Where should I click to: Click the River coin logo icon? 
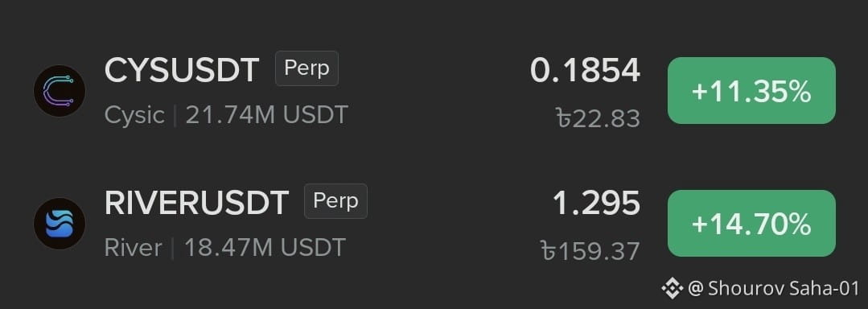(x=60, y=224)
